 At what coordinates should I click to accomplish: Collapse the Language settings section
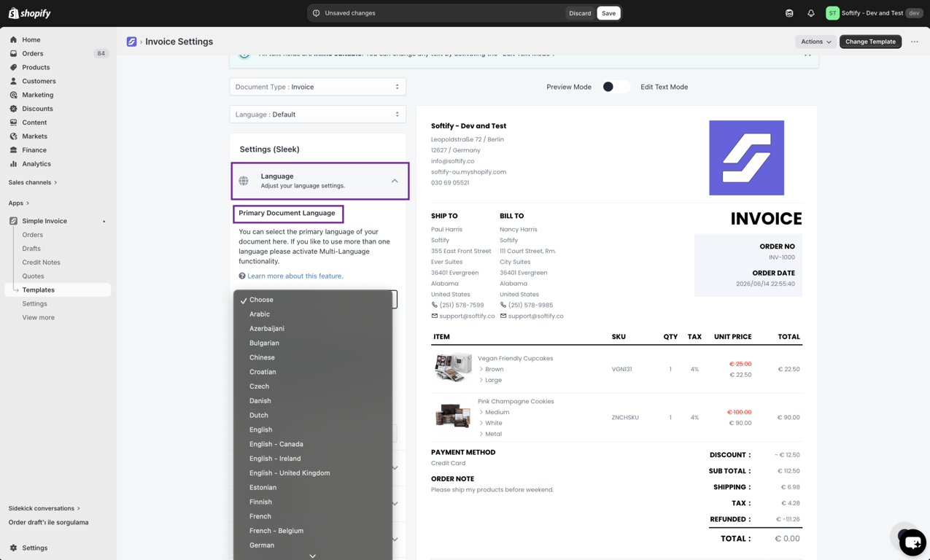pyautogui.click(x=395, y=181)
